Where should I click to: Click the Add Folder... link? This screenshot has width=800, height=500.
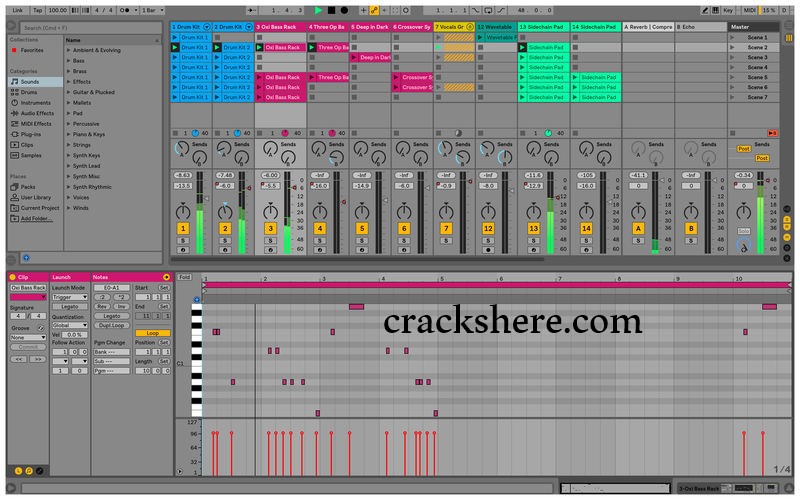click(36, 218)
